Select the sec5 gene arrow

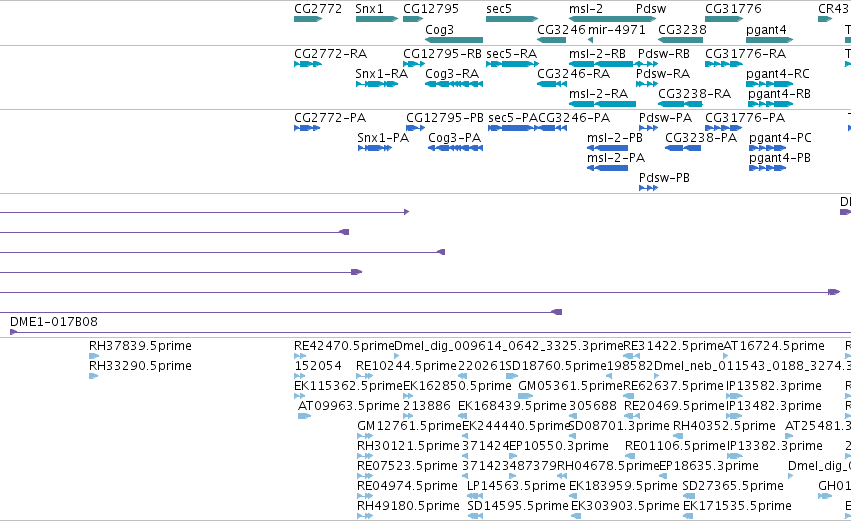coord(512,19)
